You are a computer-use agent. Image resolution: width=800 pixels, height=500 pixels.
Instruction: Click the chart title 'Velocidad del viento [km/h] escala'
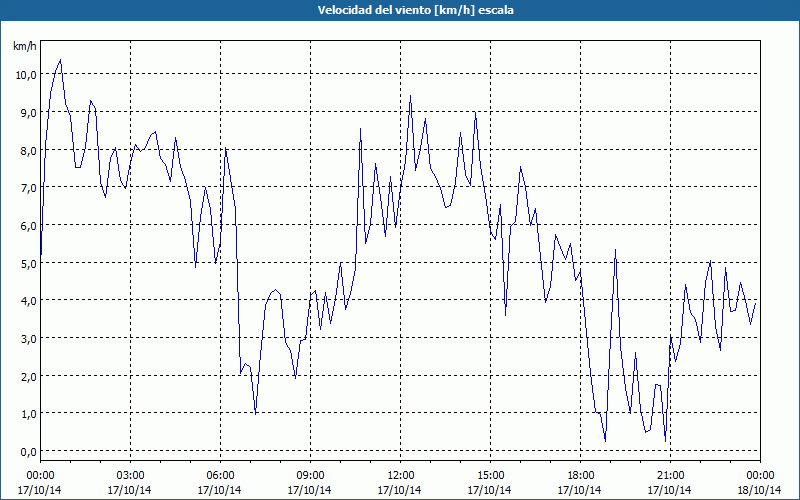tap(415, 10)
